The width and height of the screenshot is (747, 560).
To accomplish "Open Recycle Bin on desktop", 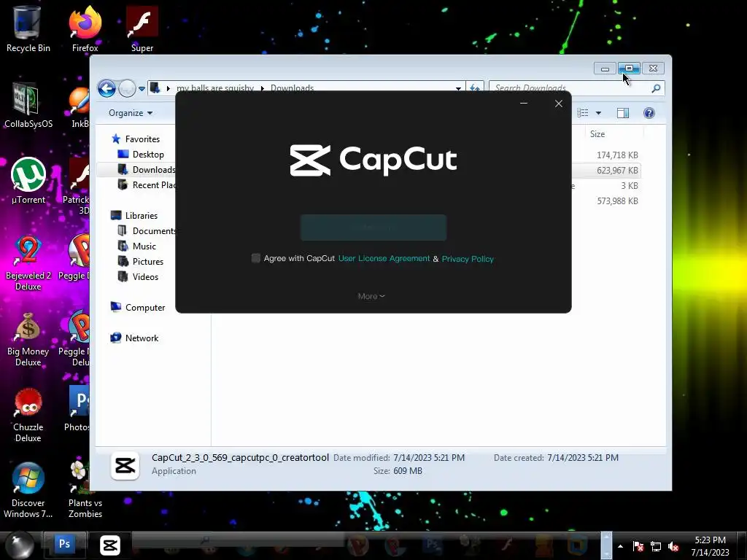I will (28, 28).
